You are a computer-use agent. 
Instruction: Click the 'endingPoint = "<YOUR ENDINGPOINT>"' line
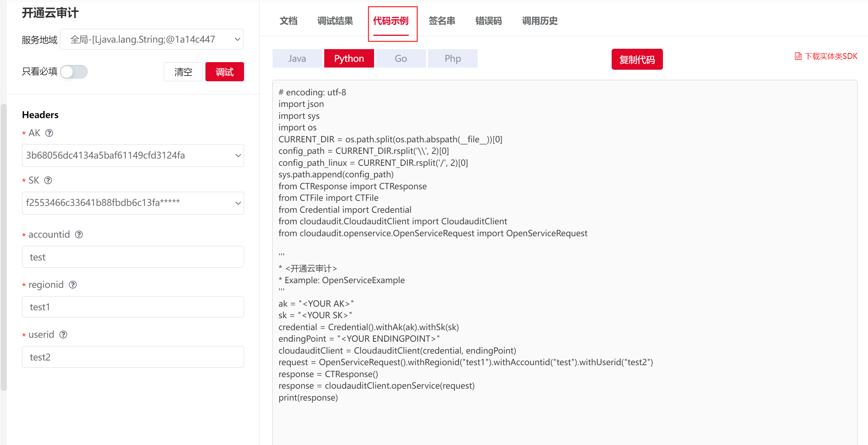tap(359, 339)
